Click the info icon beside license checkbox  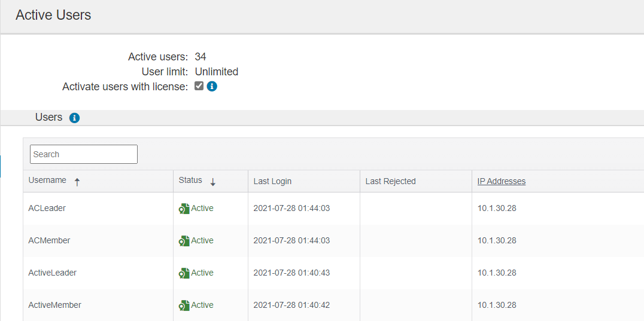tap(212, 87)
